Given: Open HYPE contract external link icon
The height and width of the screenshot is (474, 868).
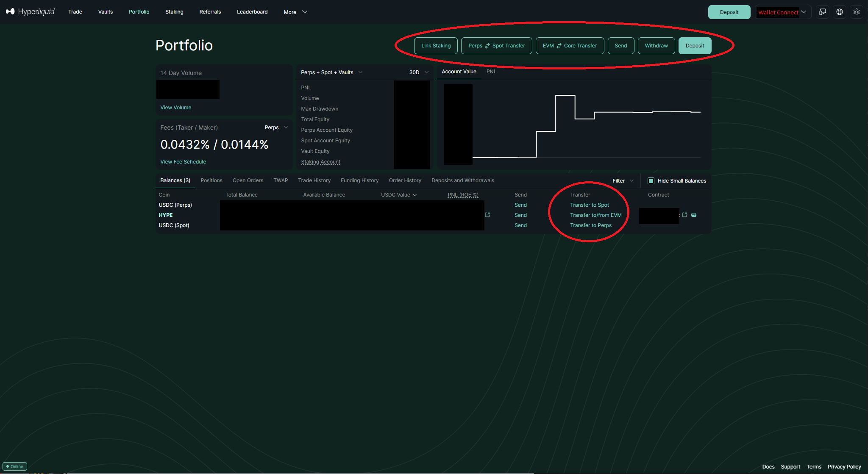Looking at the screenshot, I should point(684,215).
